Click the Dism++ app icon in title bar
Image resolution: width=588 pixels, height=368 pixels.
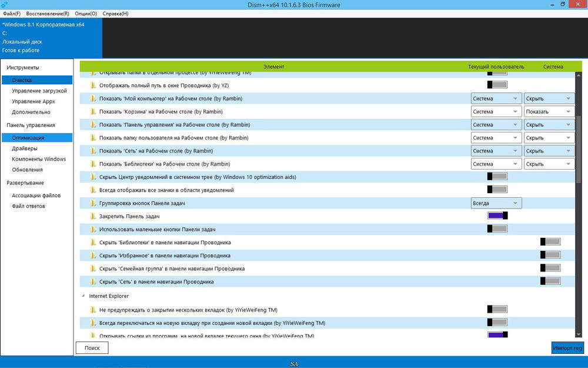(x=4, y=5)
